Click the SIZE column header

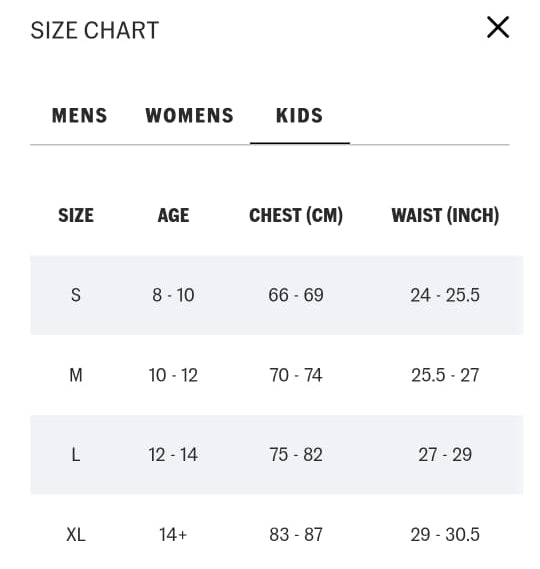[76, 215]
